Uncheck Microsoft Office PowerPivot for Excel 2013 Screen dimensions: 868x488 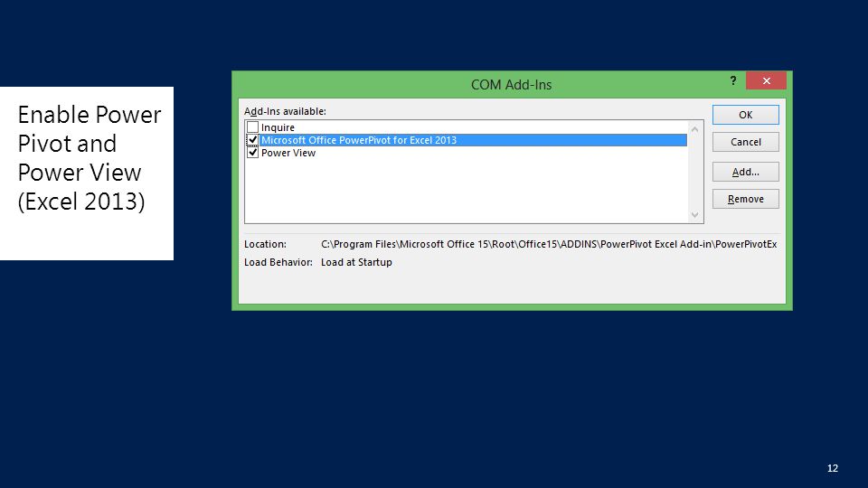tap(252, 140)
